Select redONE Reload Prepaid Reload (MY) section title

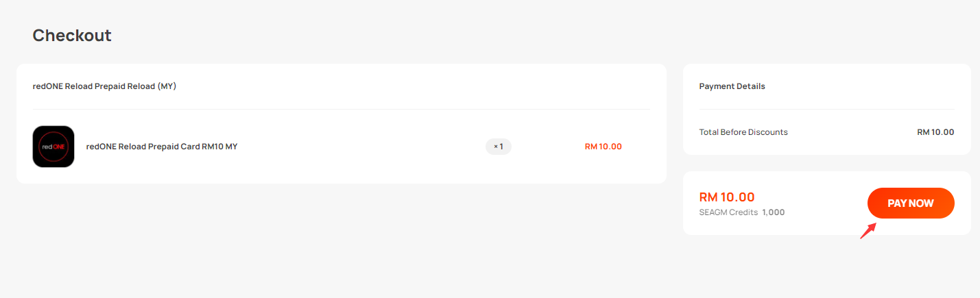pos(105,86)
